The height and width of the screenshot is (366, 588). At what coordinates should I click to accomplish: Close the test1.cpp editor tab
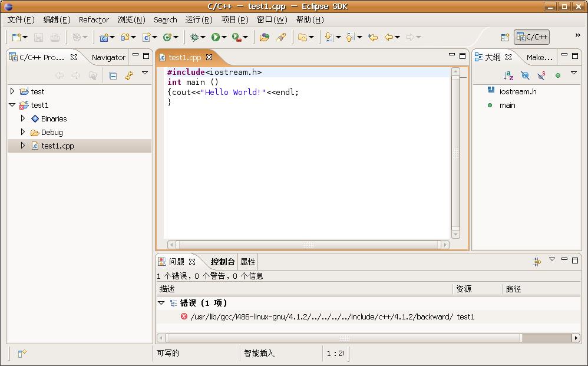209,57
